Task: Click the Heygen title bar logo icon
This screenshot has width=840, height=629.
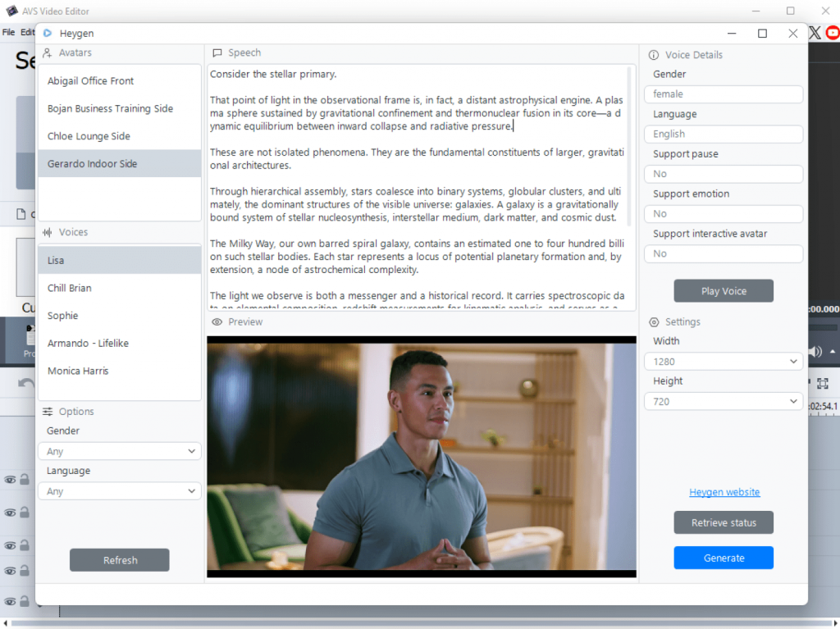Action: tap(48, 34)
